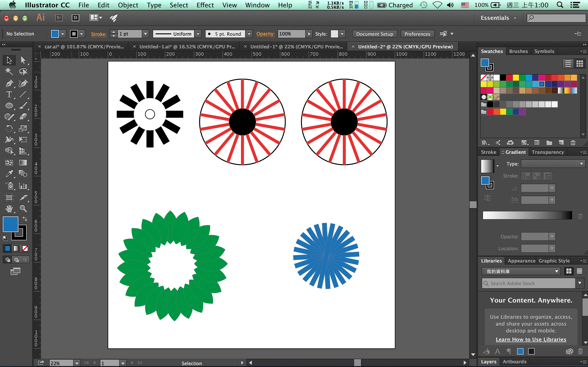Switch to the Brushes panel tab
The width and height of the screenshot is (588, 367).
click(x=518, y=51)
